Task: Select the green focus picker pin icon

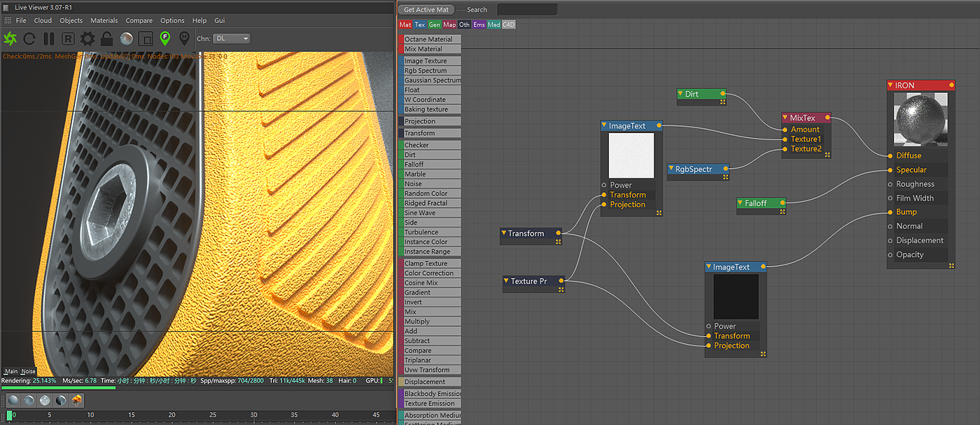Action: [165, 39]
